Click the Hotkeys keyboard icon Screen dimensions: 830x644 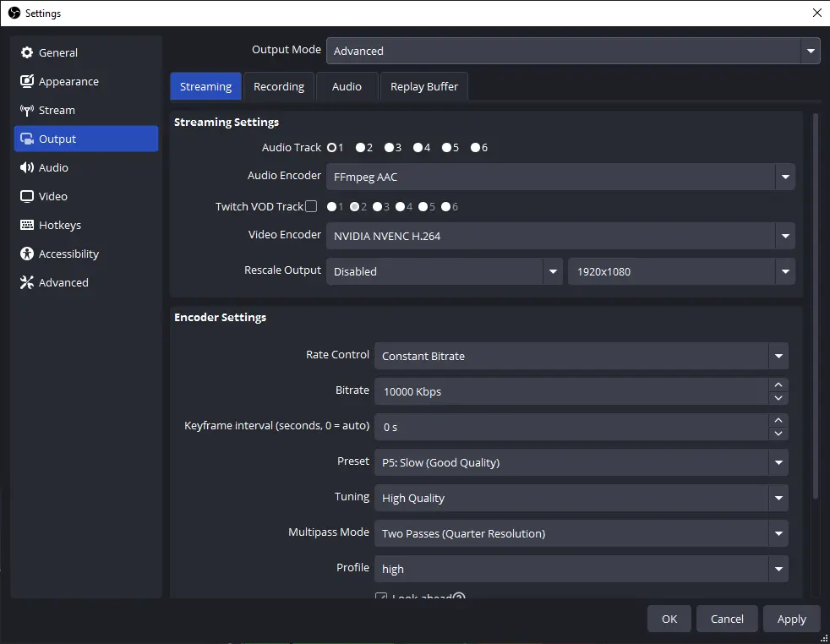point(27,225)
